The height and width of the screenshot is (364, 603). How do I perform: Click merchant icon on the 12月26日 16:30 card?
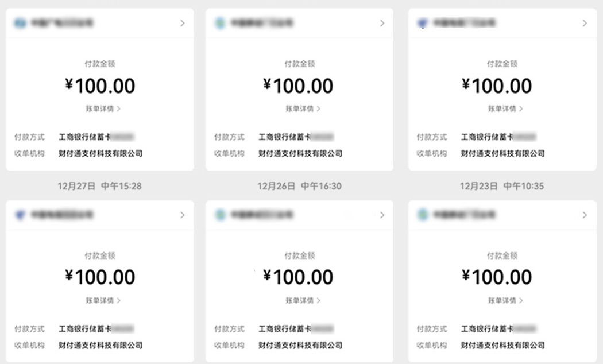pos(220,215)
